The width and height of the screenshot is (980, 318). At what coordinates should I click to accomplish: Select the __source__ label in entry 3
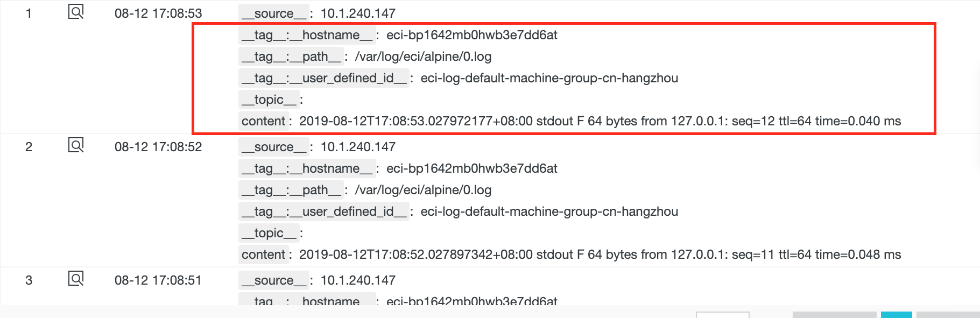pyautogui.click(x=274, y=280)
